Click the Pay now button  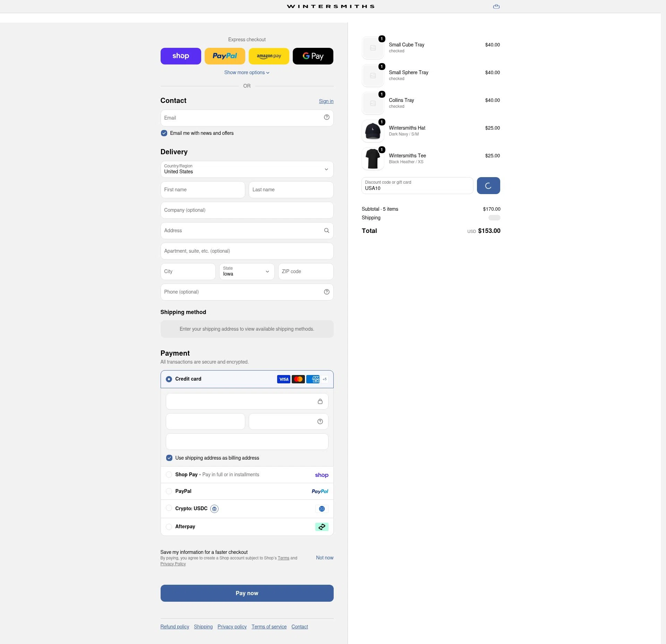(x=247, y=593)
